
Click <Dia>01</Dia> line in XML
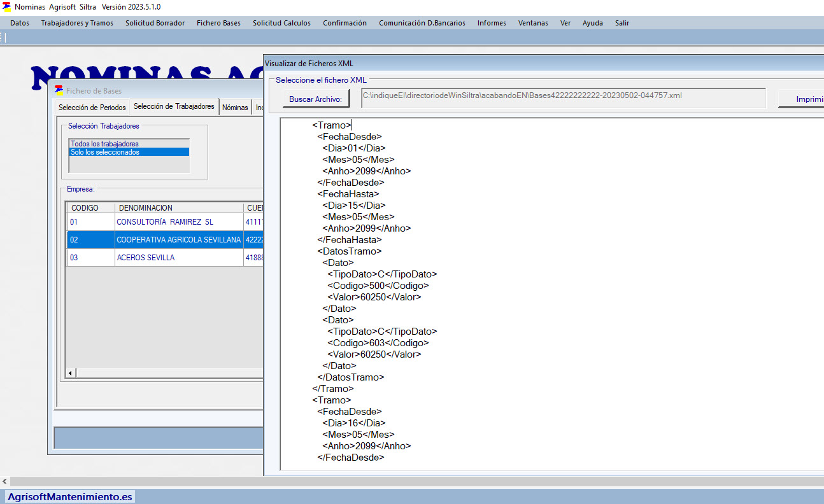pos(353,148)
